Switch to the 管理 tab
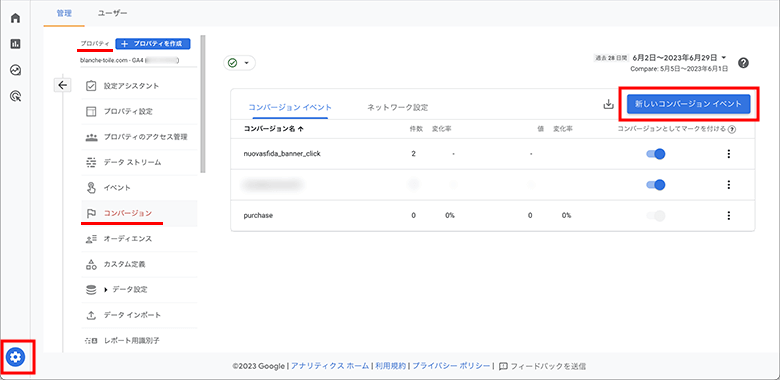 point(64,13)
